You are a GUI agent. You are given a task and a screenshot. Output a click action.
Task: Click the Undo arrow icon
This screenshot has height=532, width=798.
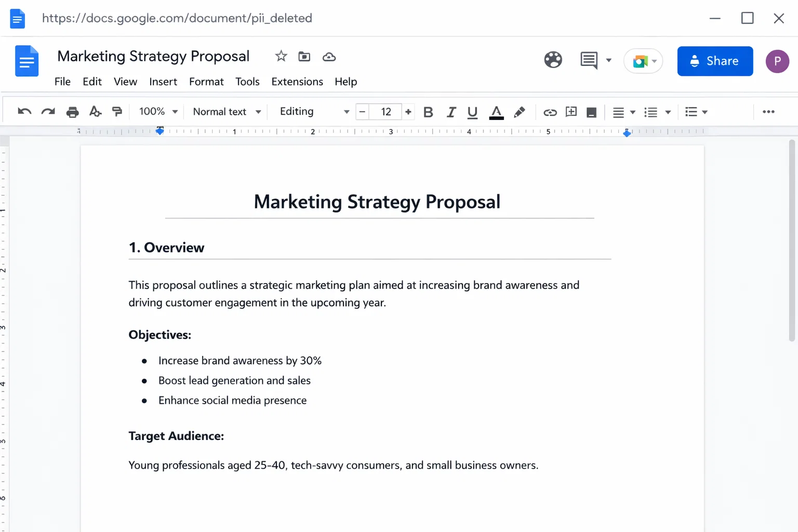click(x=24, y=112)
